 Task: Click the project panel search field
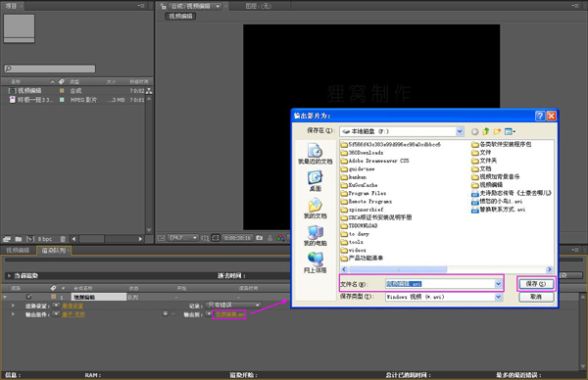tap(50, 69)
